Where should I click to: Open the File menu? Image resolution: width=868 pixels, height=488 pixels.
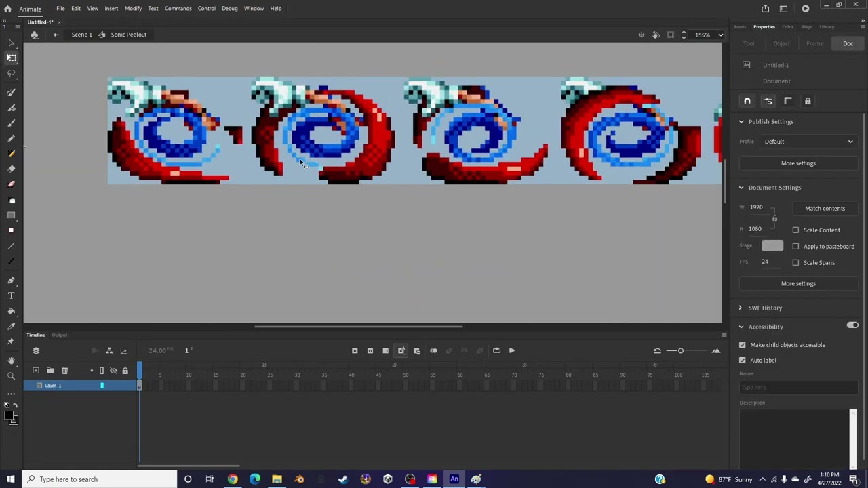pyautogui.click(x=60, y=9)
